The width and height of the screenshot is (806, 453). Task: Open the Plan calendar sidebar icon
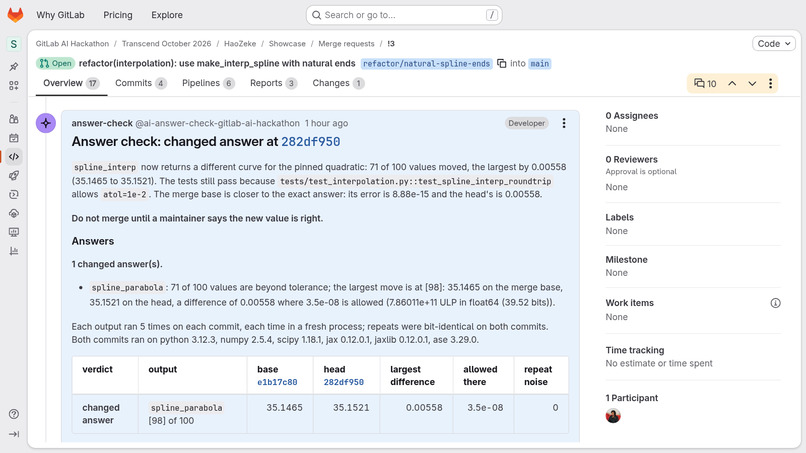click(x=14, y=138)
